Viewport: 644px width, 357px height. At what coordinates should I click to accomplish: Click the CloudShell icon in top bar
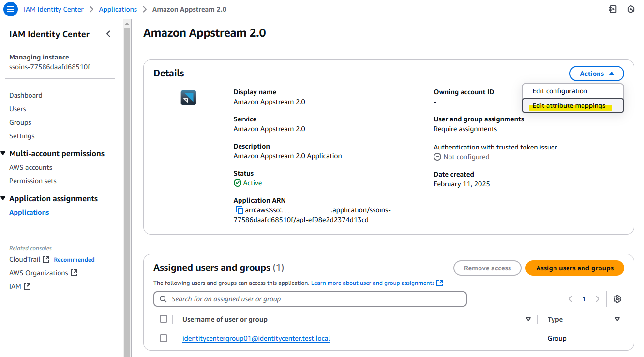(x=613, y=9)
